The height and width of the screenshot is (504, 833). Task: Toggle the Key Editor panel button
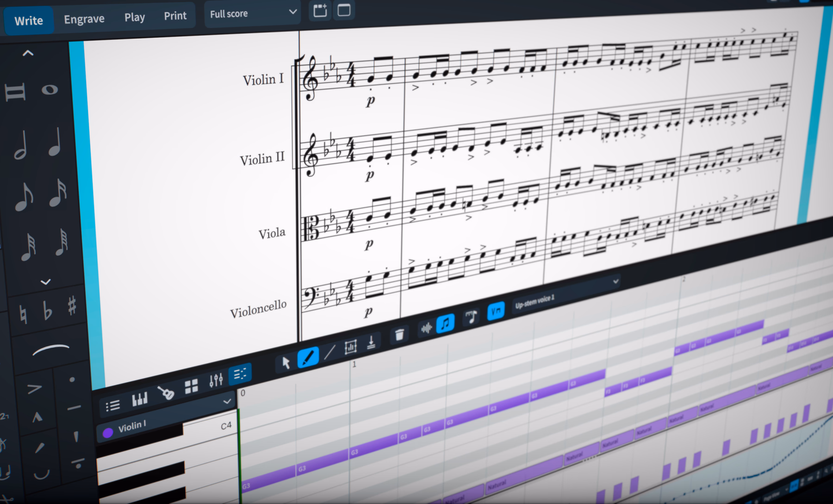tap(240, 374)
